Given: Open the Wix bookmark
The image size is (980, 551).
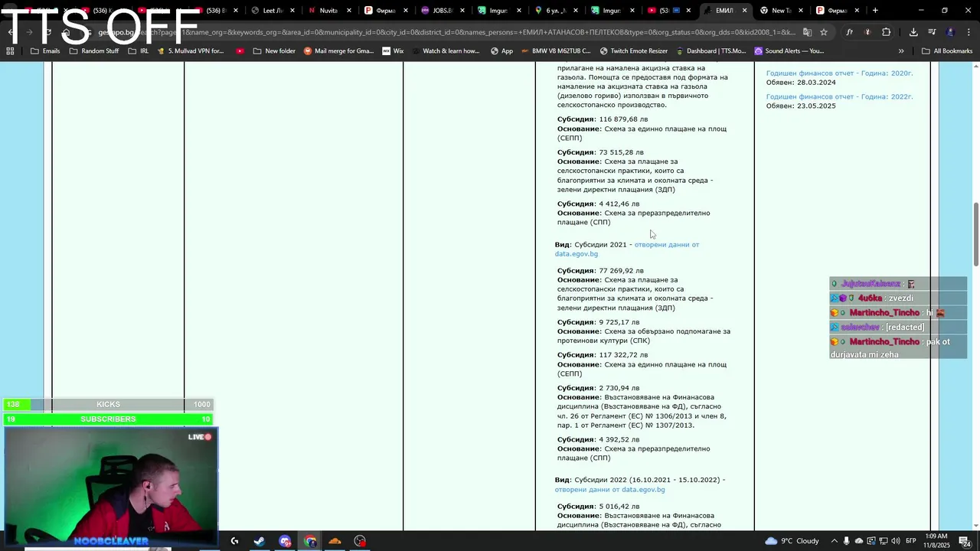Looking at the screenshot, I should [x=392, y=51].
